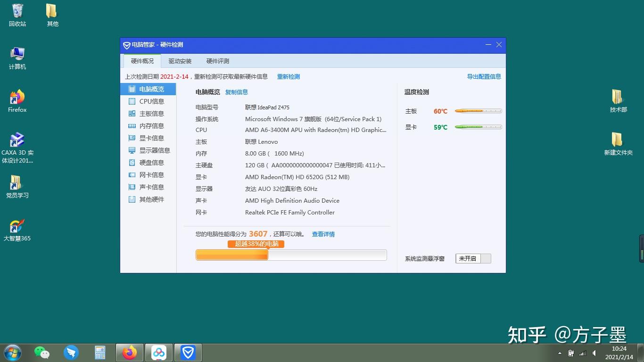Open the calculator from the taskbar
Image resolution: width=644 pixels, height=362 pixels.
click(x=100, y=353)
